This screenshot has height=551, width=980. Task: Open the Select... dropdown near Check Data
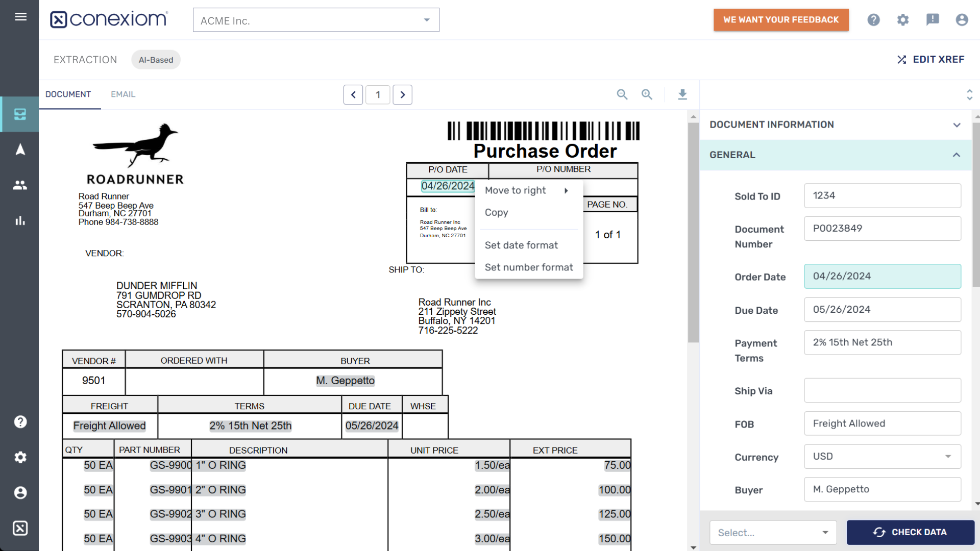click(773, 533)
